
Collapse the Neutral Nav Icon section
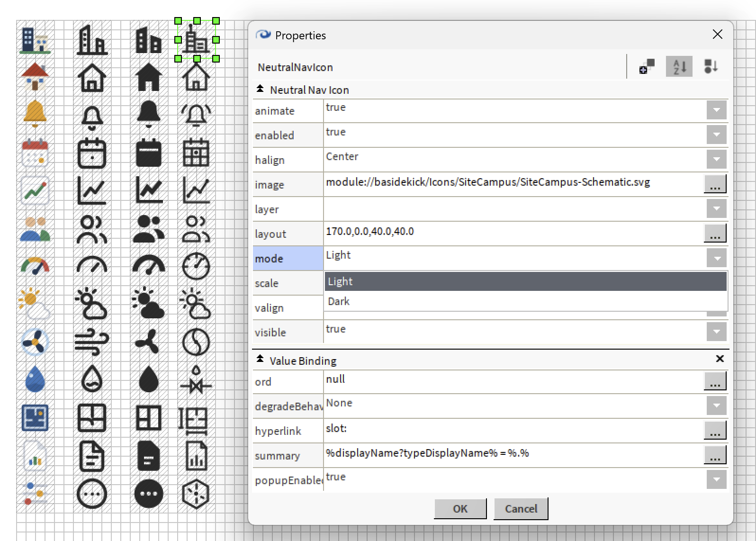(x=260, y=89)
